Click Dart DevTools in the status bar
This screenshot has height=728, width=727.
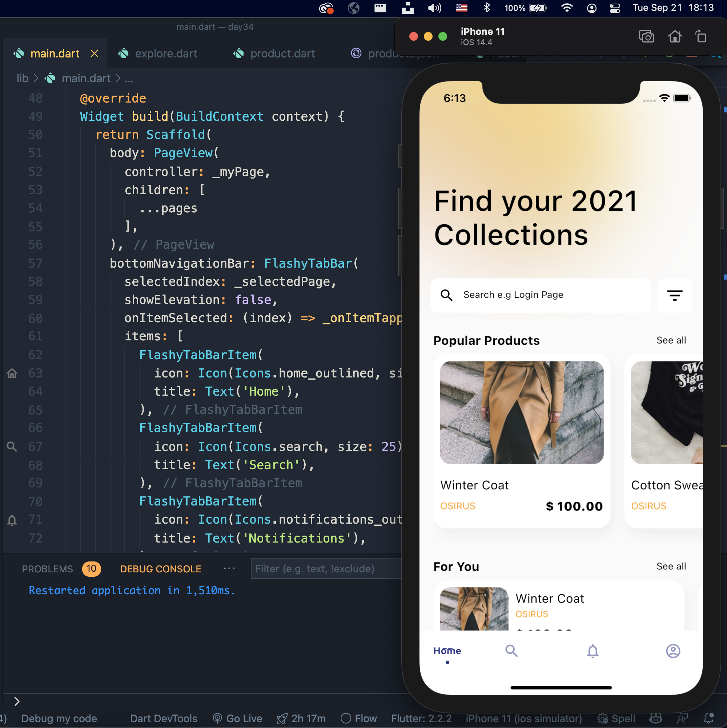click(164, 718)
